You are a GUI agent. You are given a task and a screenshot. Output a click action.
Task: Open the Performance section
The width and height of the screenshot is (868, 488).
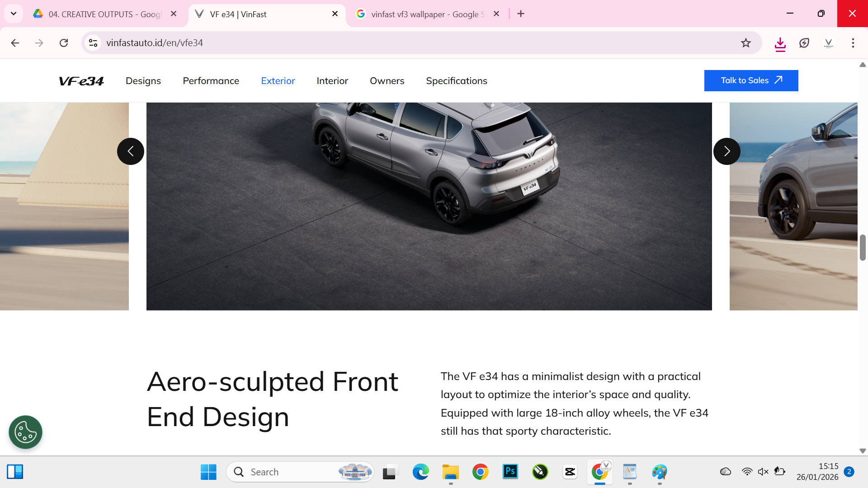211,81
